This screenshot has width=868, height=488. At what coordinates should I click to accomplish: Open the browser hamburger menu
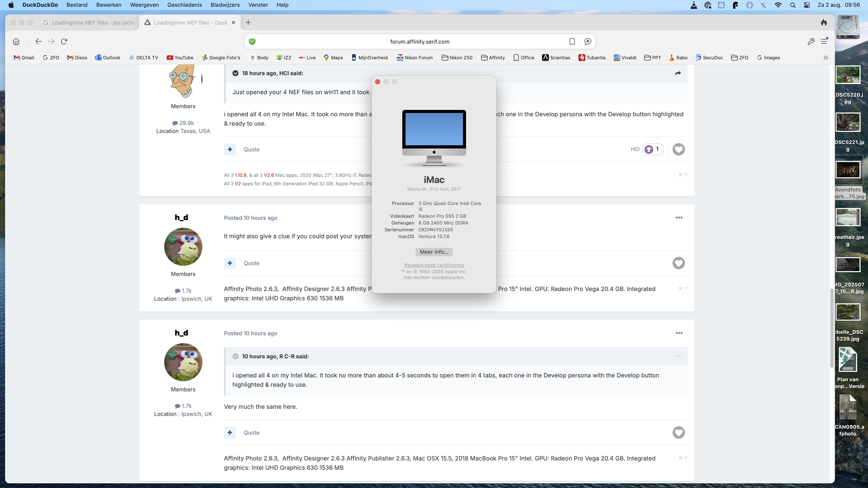click(x=824, y=42)
